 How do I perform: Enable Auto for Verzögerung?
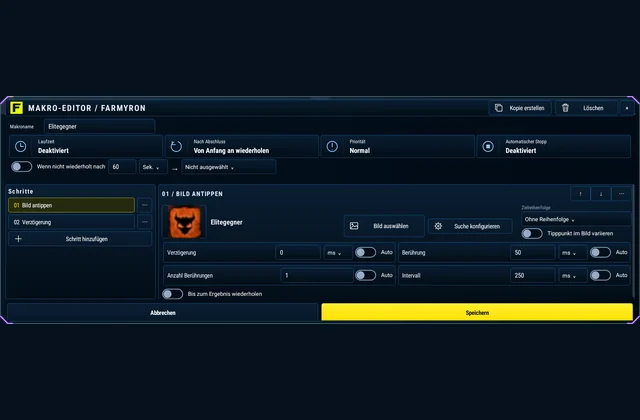pyautogui.click(x=365, y=252)
